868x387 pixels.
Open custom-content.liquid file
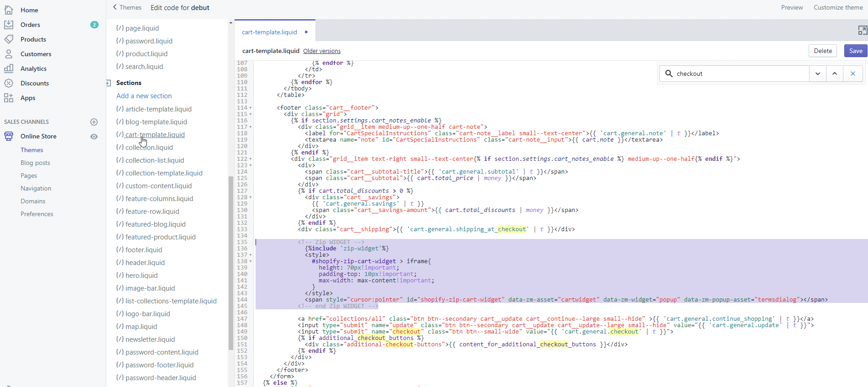point(158,186)
